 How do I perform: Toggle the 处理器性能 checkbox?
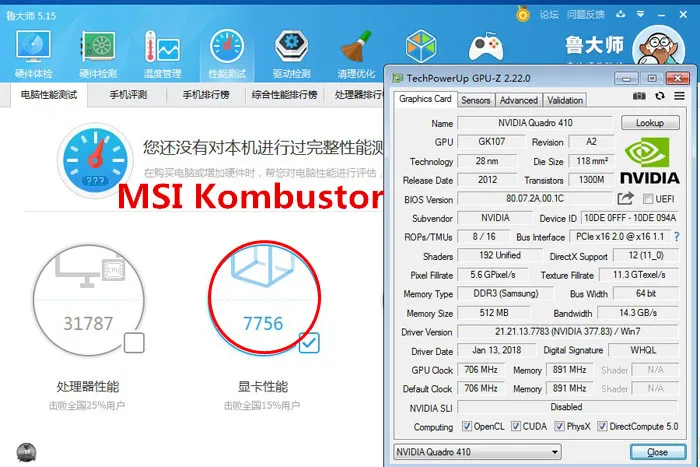(x=133, y=344)
